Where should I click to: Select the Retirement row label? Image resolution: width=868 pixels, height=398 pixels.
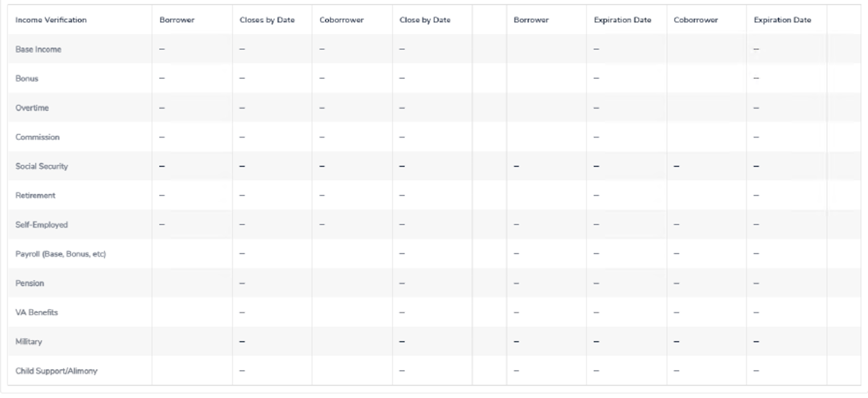pyautogui.click(x=35, y=196)
